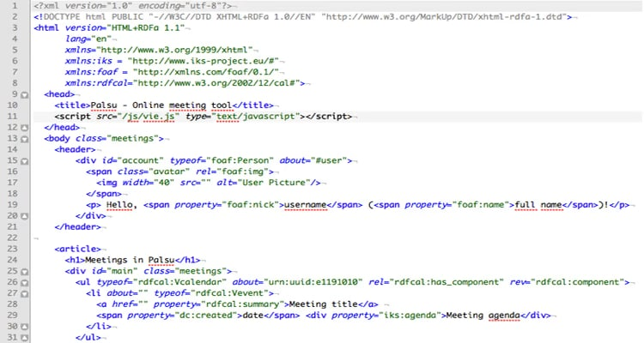644x343 pixels.
Task: Click the "rdfcal:component" rev value
Action: pos(578,282)
